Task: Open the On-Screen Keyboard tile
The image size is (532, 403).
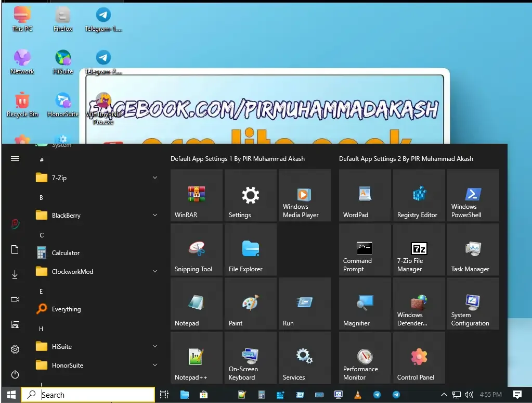Action: tap(250, 358)
